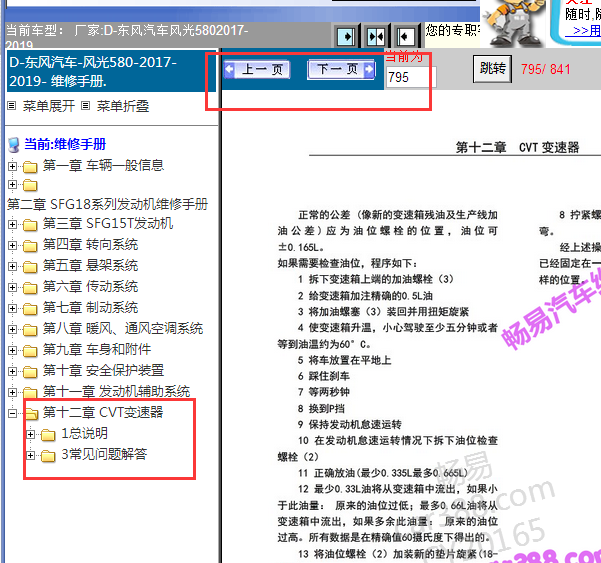Open 第九章 车身和附件 chapter
601x563 pixels.
click(97, 350)
